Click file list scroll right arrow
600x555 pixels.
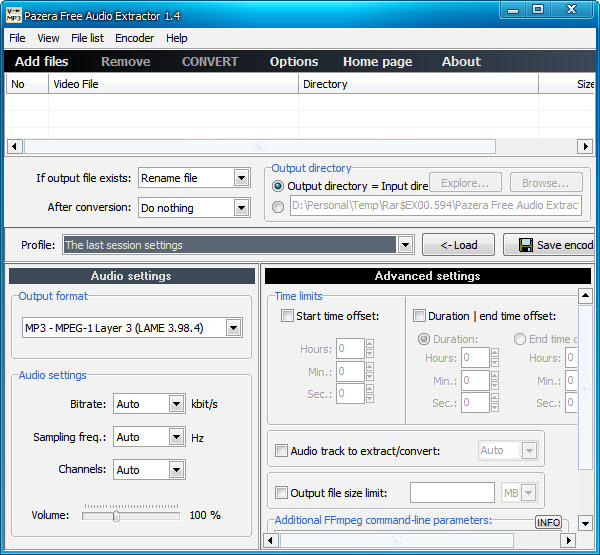585,146
